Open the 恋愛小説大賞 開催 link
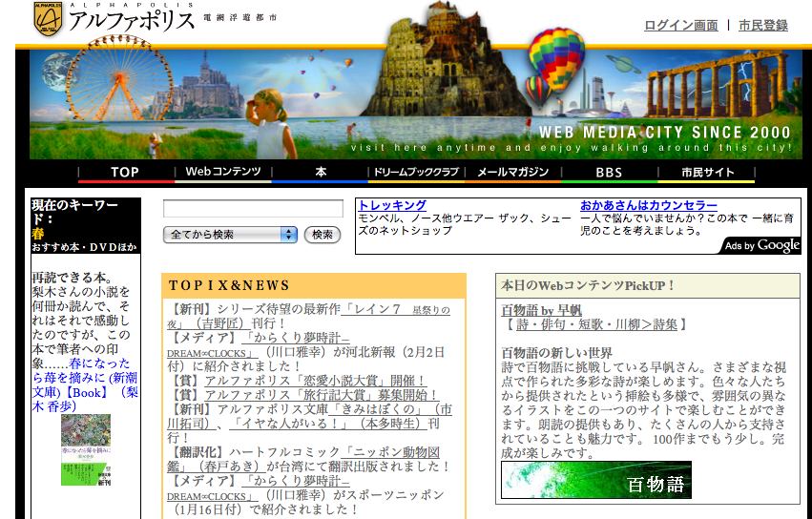Screen dimensions: 812x519 click(x=315, y=381)
